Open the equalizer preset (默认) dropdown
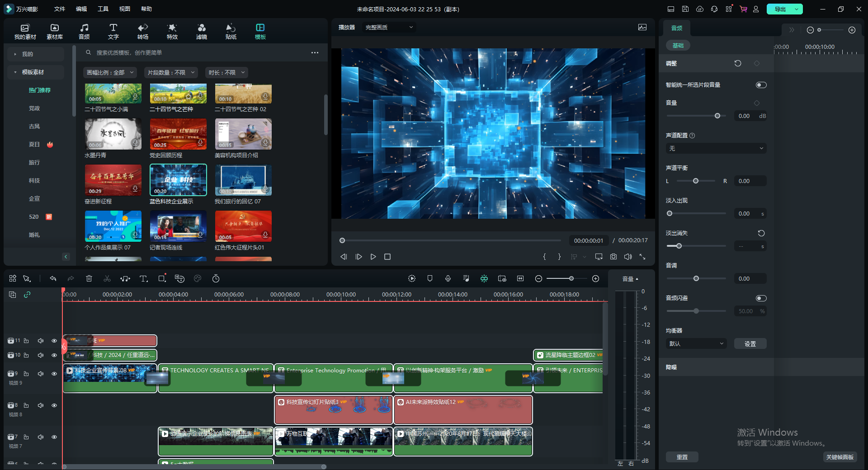Image resolution: width=868 pixels, height=470 pixels. [x=696, y=343]
